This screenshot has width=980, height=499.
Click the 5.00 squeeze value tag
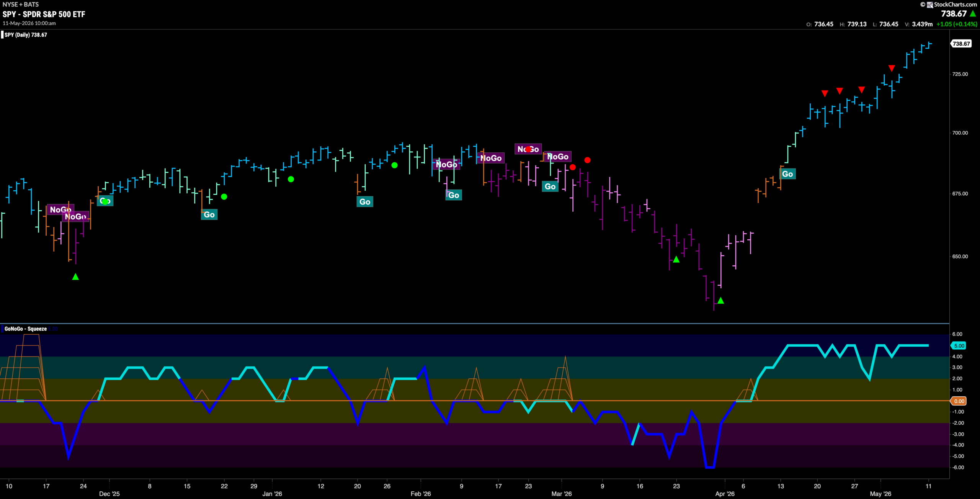[959, 346]
